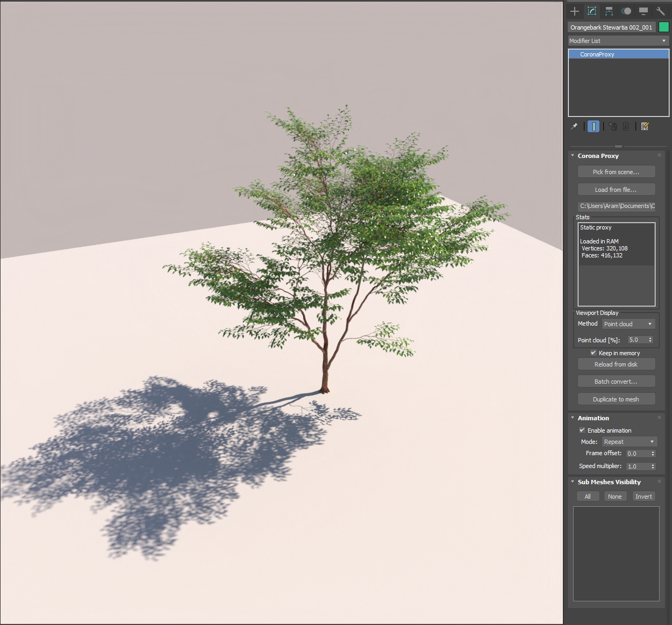The height and width of the screenshot is (625, 672).
Task: Open the Utilities wrench panel
Action: 661,11
